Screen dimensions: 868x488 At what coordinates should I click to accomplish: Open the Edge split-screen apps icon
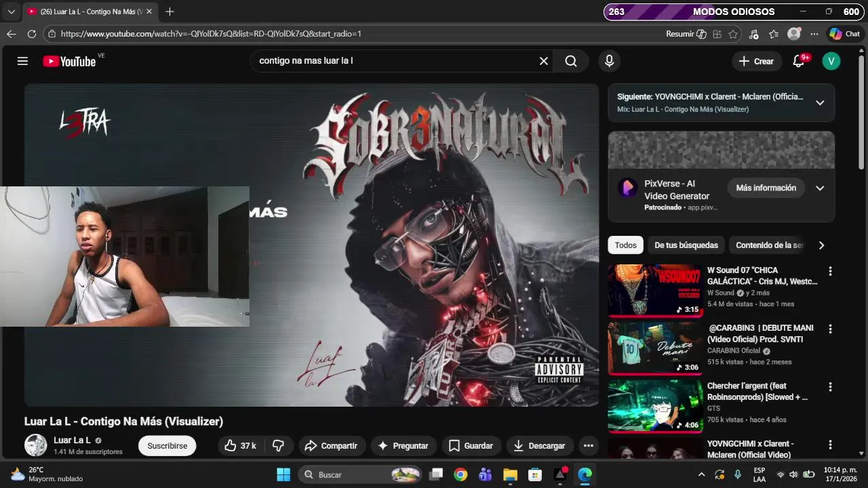click(x=717, y=34)
